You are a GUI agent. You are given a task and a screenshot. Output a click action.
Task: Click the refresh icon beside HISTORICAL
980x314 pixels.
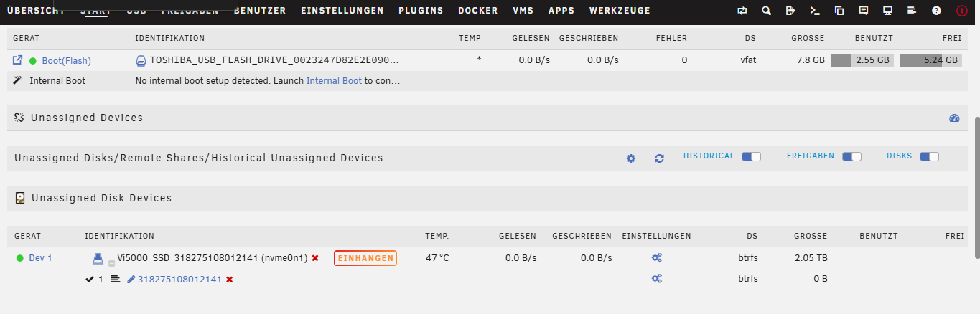659,158
